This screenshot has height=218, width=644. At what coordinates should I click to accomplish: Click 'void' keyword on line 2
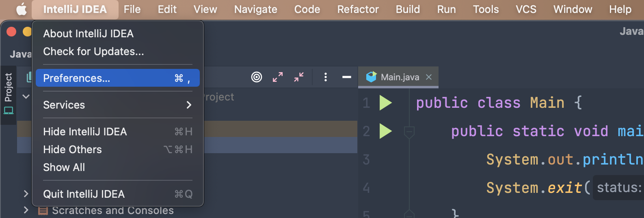click(591, 131)
